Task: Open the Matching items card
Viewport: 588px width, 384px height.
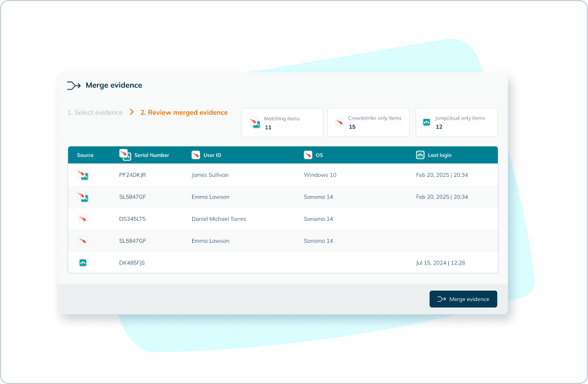Action: click(282, 123)
